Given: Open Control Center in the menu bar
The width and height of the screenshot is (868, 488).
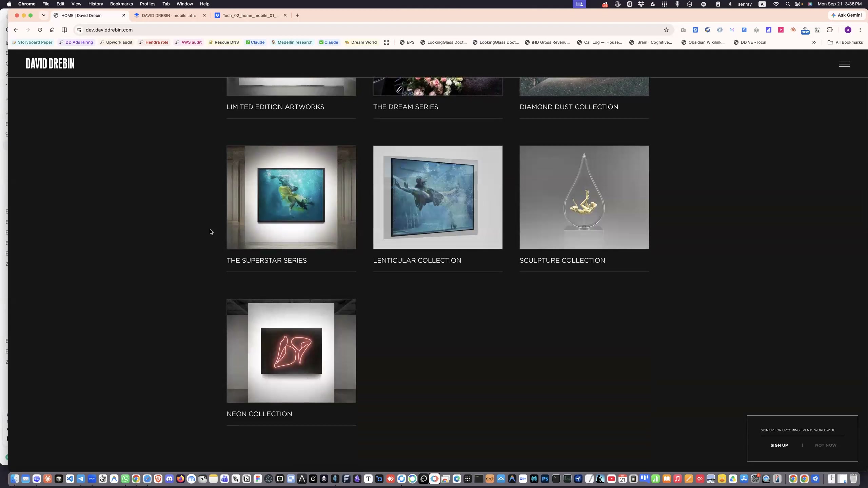Looking at the screenshot, I should [x=797, y=4].
